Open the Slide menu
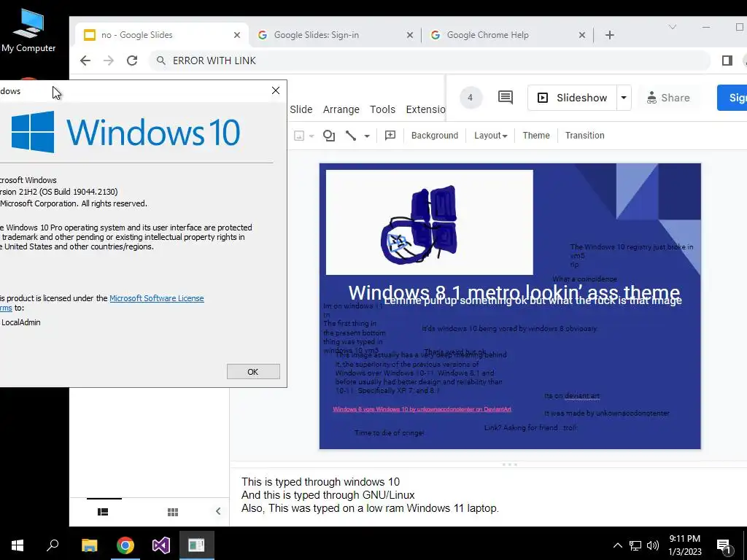Image resolution: width=747 pixels, height=560 pixels. pyautogui.click(x=301, y=109)
